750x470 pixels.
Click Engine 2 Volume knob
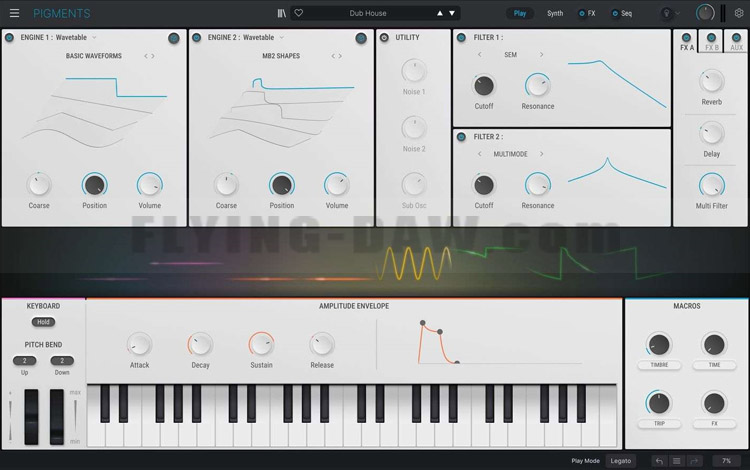tap(337, 185)
